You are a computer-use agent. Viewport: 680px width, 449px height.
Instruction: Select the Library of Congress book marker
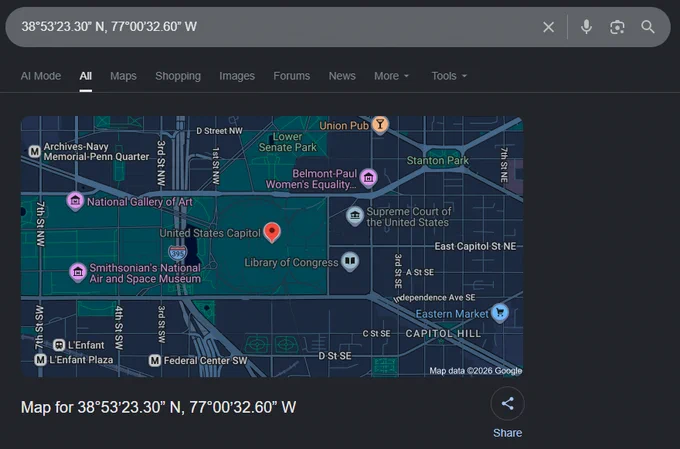(x=350, y=261)
